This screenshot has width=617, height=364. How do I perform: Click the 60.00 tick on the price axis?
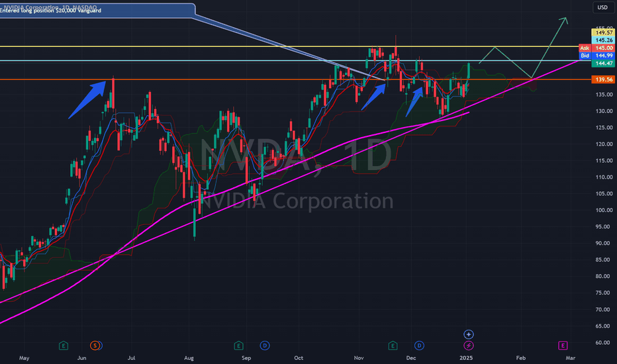pos(604,342)
